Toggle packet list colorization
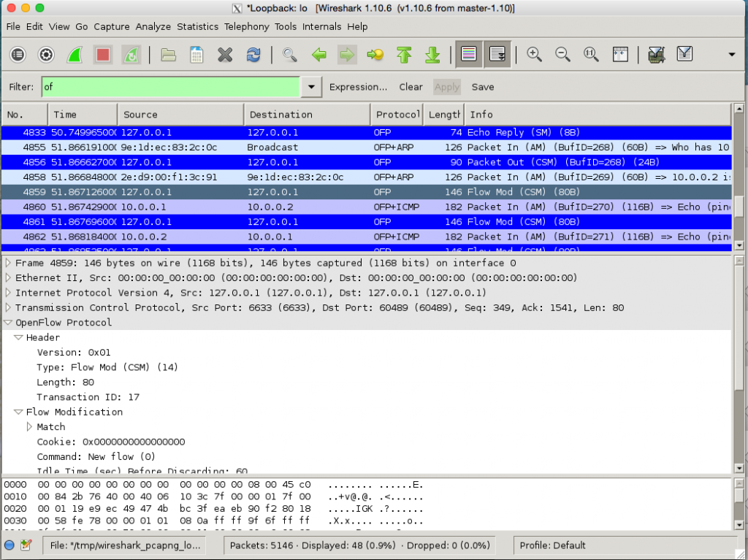 click(x=468, y=54)
